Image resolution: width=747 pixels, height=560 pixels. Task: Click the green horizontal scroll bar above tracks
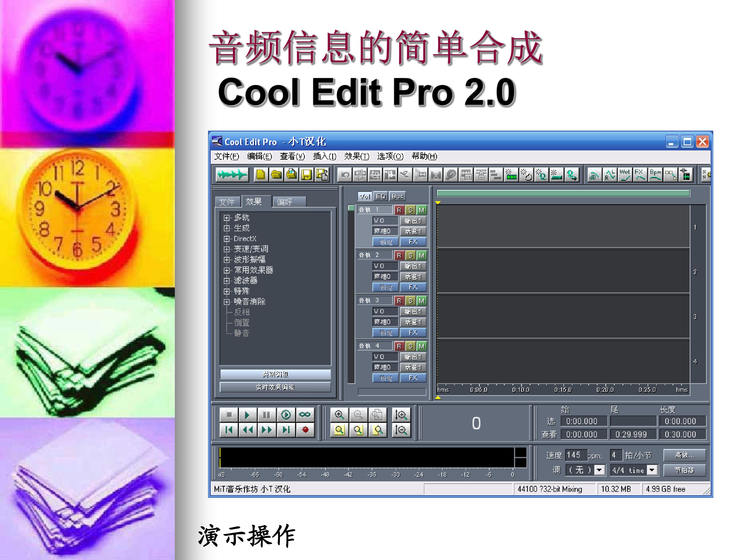(x=563, y=193)
